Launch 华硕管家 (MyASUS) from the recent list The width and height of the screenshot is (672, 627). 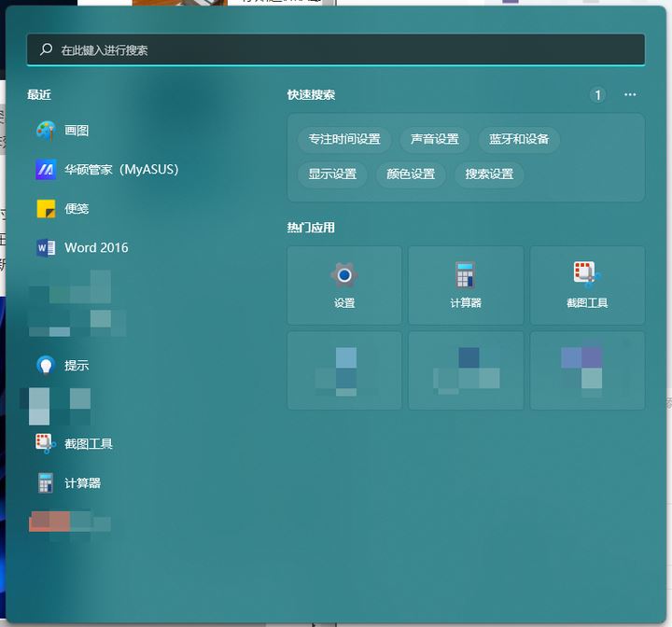point(120,170)
